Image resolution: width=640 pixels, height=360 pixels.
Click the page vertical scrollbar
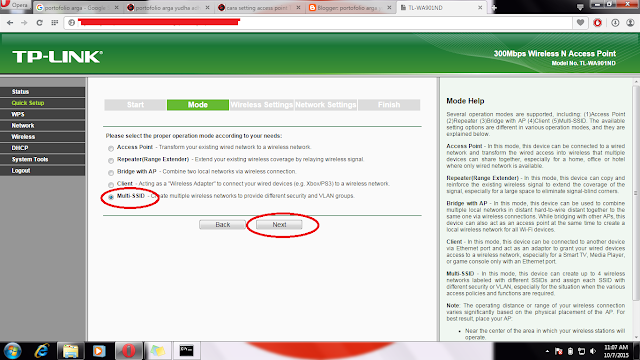[x=636, y=193]
